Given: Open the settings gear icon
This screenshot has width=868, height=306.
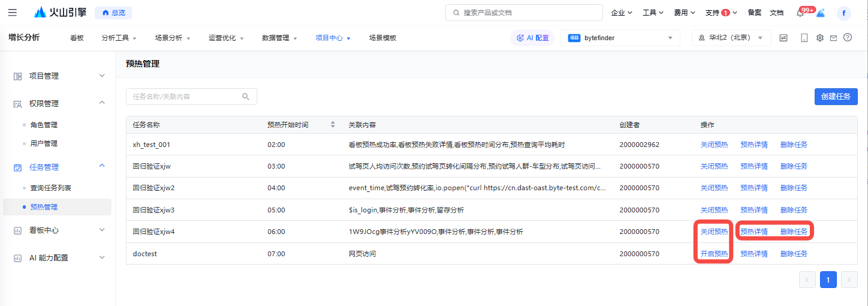Looking at the screenshot, I should pos(819,38).
